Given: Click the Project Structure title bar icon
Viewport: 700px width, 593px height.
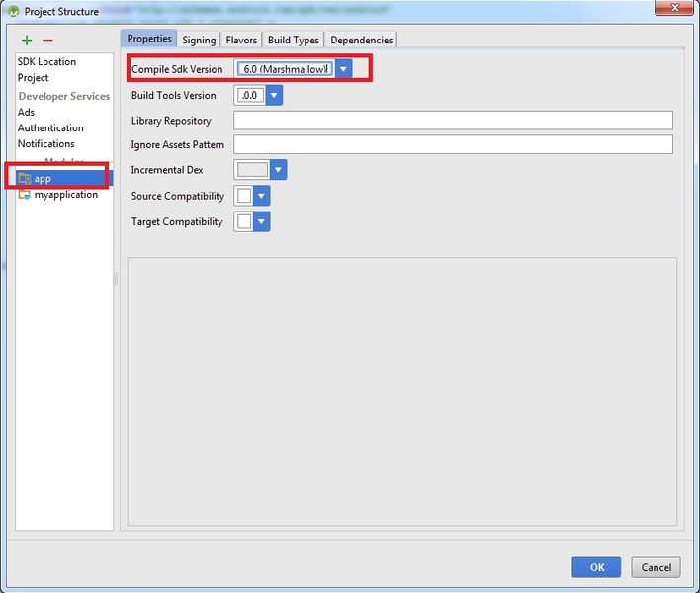Looking at the screenshot, I should click(14, 11).
